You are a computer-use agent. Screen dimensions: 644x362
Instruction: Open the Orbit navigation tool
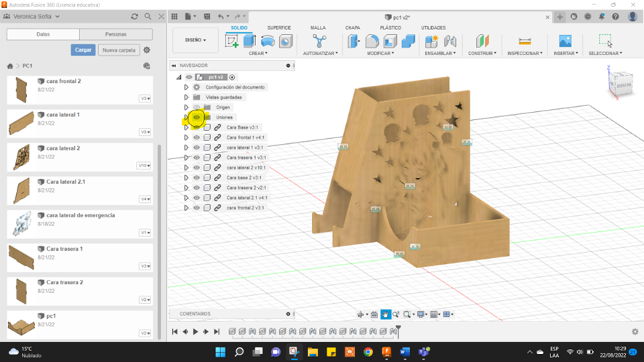point(361,314)
